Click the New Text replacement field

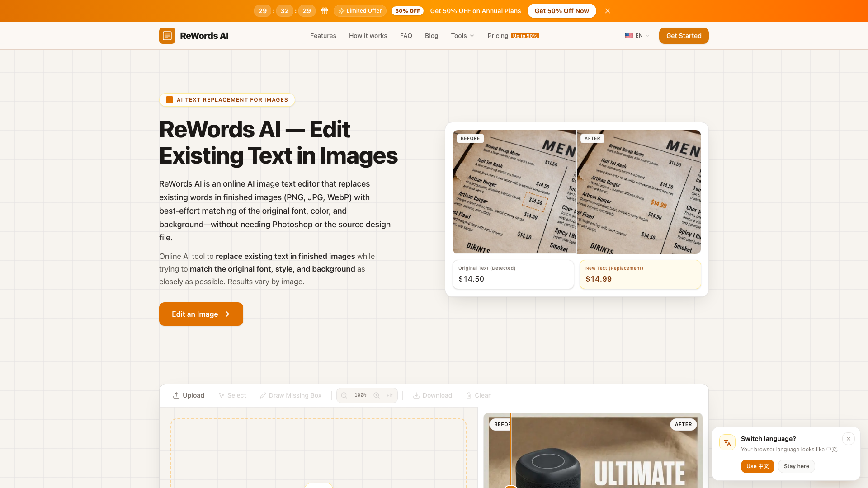[x=640, y=274]
